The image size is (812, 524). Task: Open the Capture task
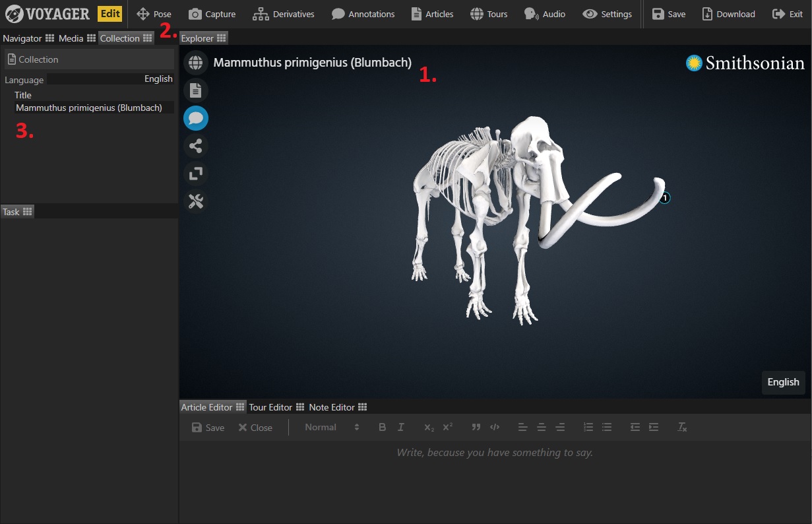(x=212, y=14)
